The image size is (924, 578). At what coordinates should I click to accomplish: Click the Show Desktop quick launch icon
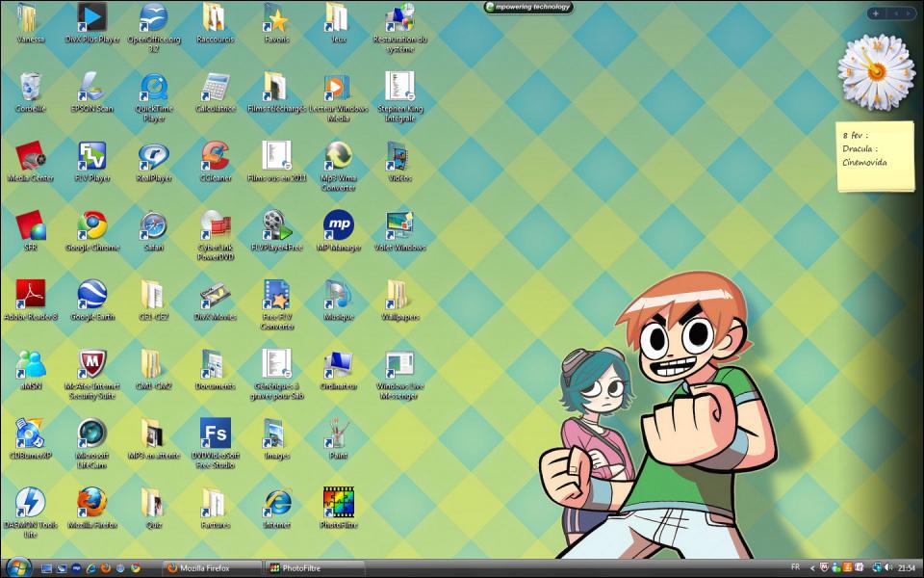click(x=46, y=568)
